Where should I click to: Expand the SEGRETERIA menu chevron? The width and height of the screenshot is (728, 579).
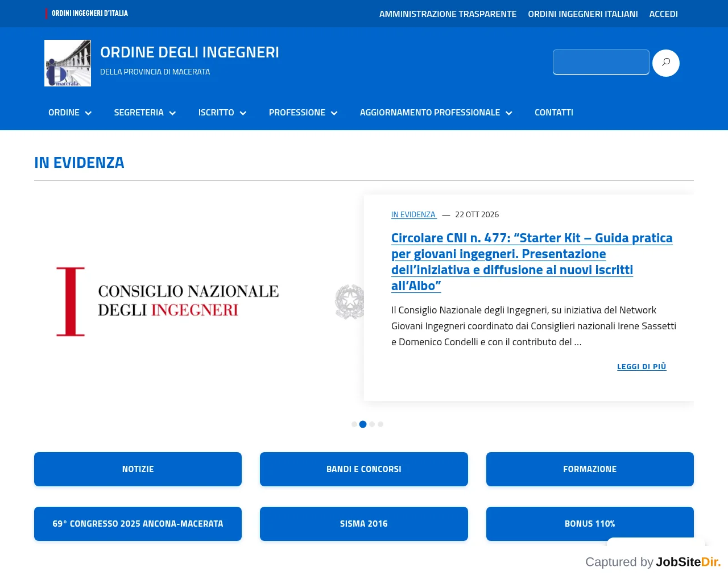pos(172,113)
